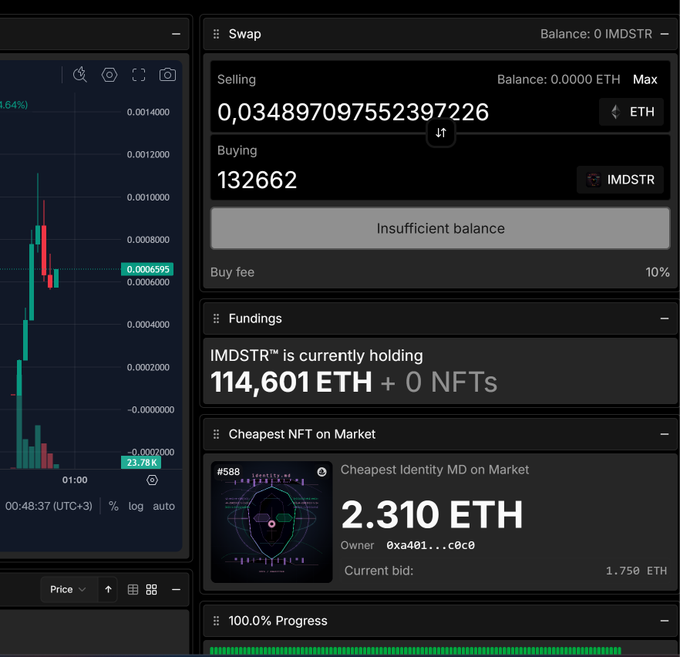The width and height of the screenshot is (680, 657).
Task: Click Balance: 0.0000 ETH text
Action: pos(559,79)
